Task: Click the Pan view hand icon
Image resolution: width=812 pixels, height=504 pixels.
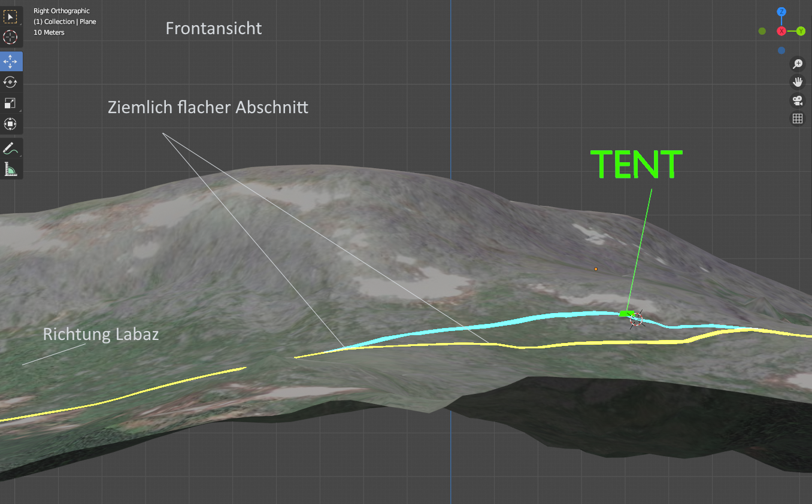Action: 798,82
